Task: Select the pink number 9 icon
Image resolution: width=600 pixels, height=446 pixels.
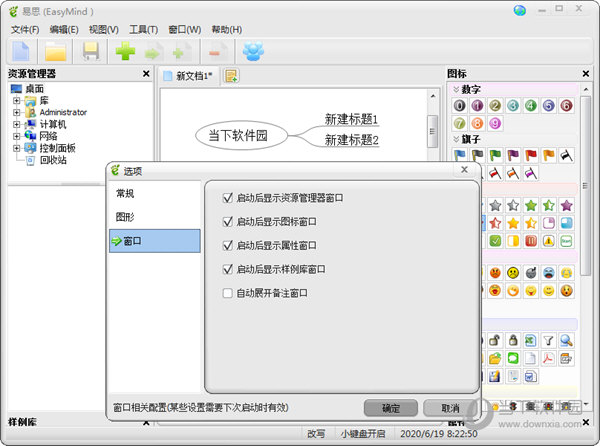Action: (x=495, y=123)
